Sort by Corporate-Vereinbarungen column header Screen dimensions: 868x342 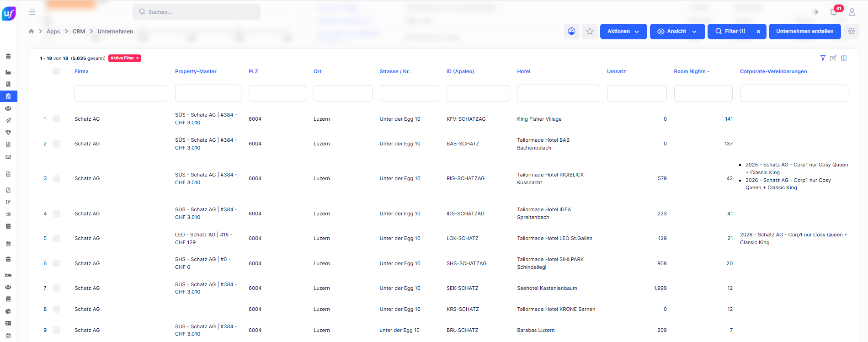coord(773,71)
